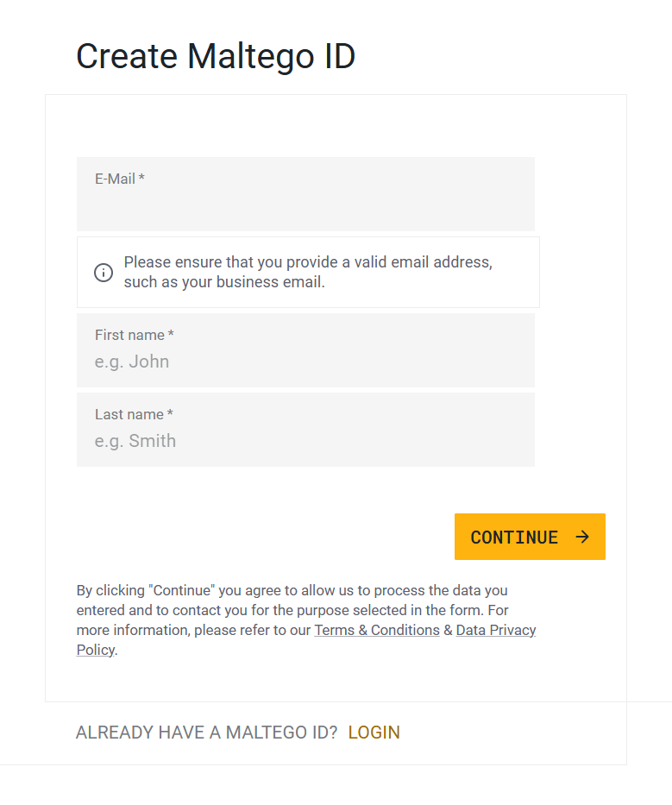The width and height of the screenshot is (672, 805).
Task: Focus the E-Mail input field
Action: pyautogui.click(x=305, y=194)
